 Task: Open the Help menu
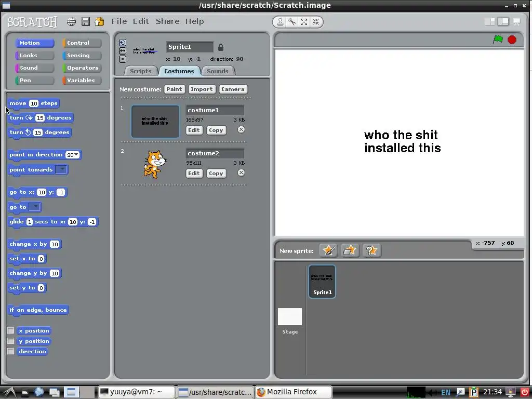tap(194, 21)
